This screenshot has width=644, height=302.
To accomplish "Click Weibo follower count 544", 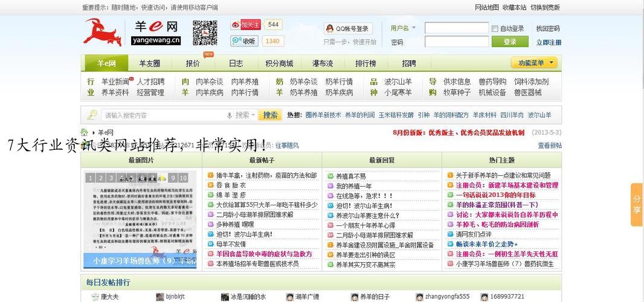I will (273, 25).
